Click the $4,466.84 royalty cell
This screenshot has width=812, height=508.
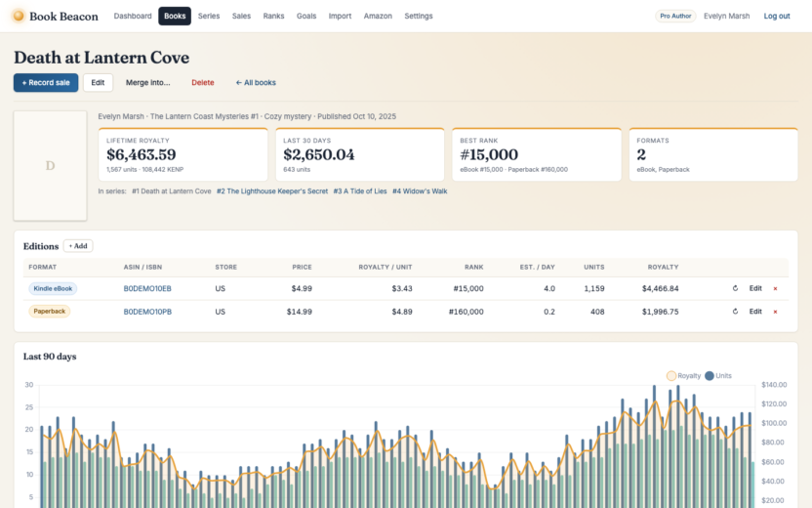point(661,289)
